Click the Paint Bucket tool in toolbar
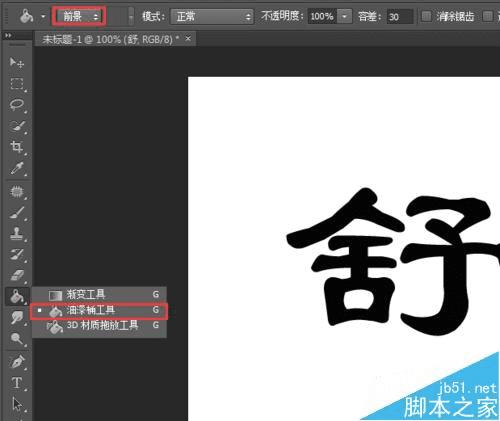Screen dimensions: 500x421 tap(17, 296)
